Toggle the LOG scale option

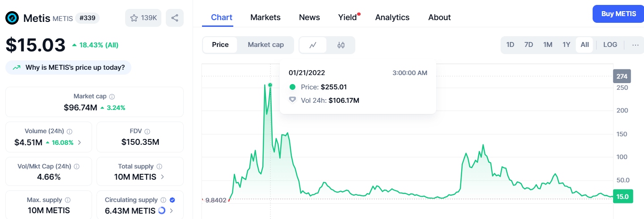tap(610, 45)
